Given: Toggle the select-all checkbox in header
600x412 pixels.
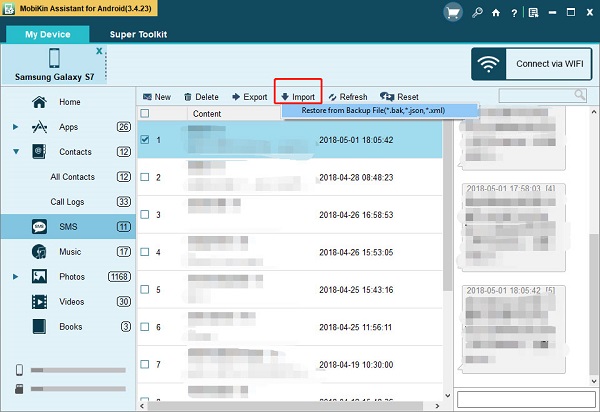Looking at the screenshot, I should [x=145, y=114].
